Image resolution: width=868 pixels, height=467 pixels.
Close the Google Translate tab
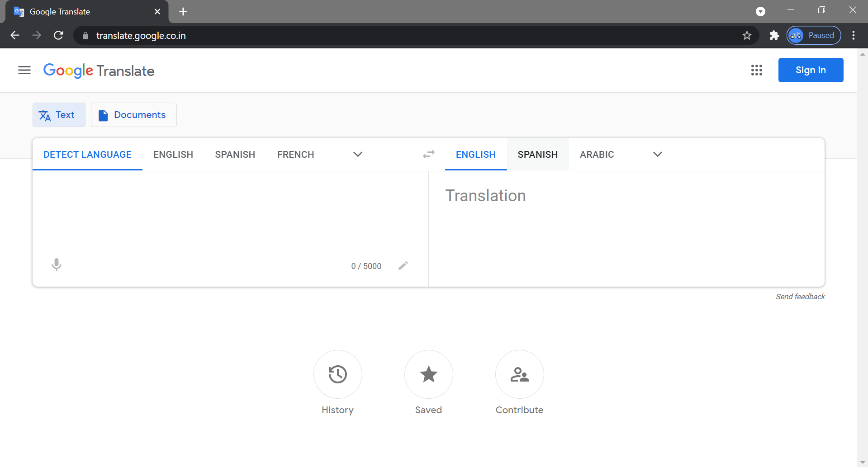click(157, 12)
